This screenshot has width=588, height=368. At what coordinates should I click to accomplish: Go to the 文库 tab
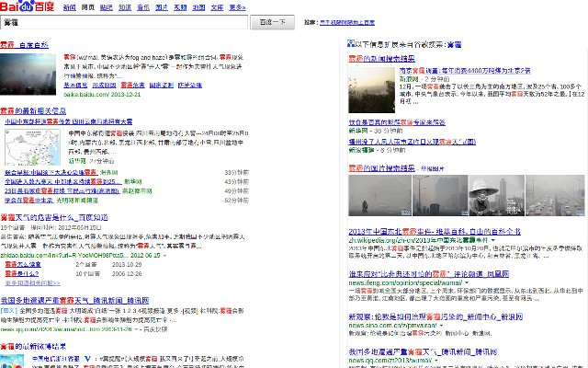[x=217, y=7]
